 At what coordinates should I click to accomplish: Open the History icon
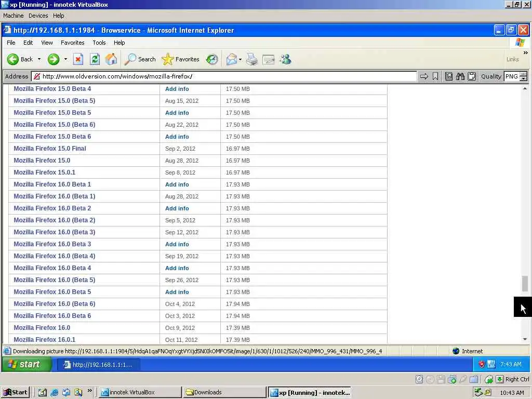click(x=212, y=59)
